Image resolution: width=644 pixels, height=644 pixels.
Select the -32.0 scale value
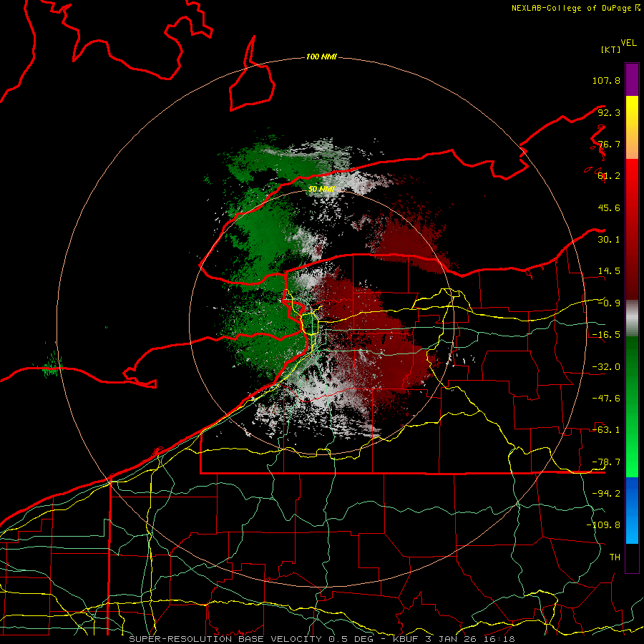click(606, 367)
